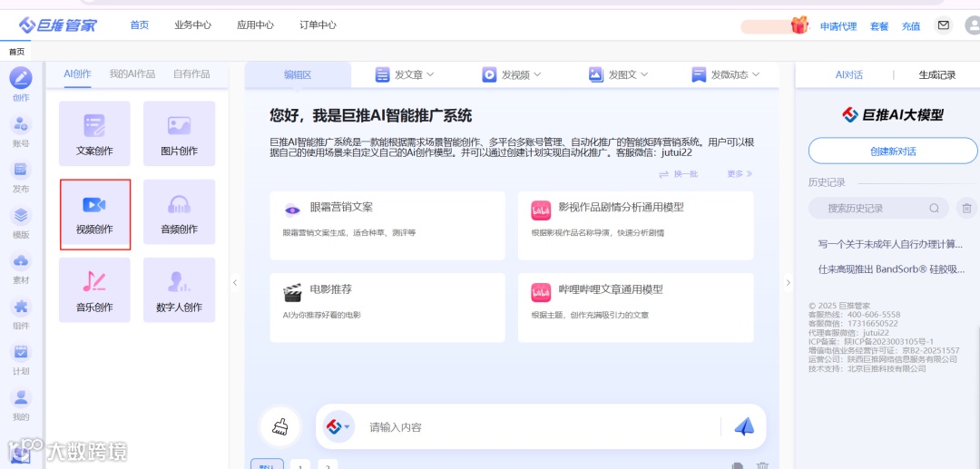Open the 影视作品剧情分析通用模型 card
This screenshot has width=980, height=469.
tap(635, 226)
